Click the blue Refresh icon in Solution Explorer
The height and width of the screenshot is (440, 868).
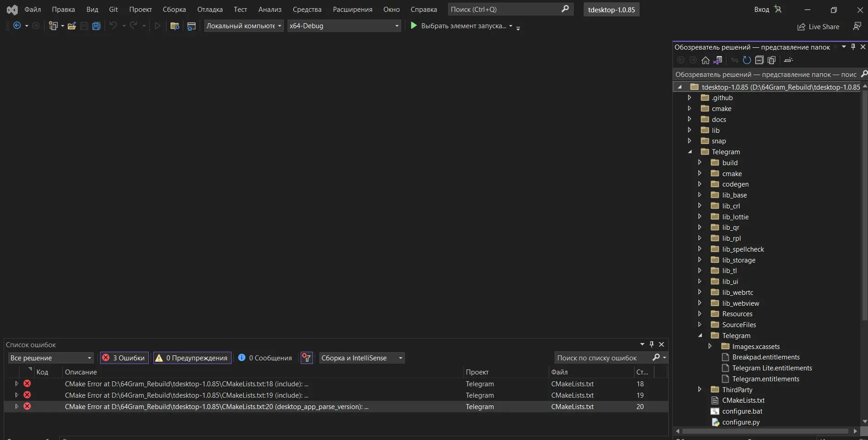[x=747, y=60]
